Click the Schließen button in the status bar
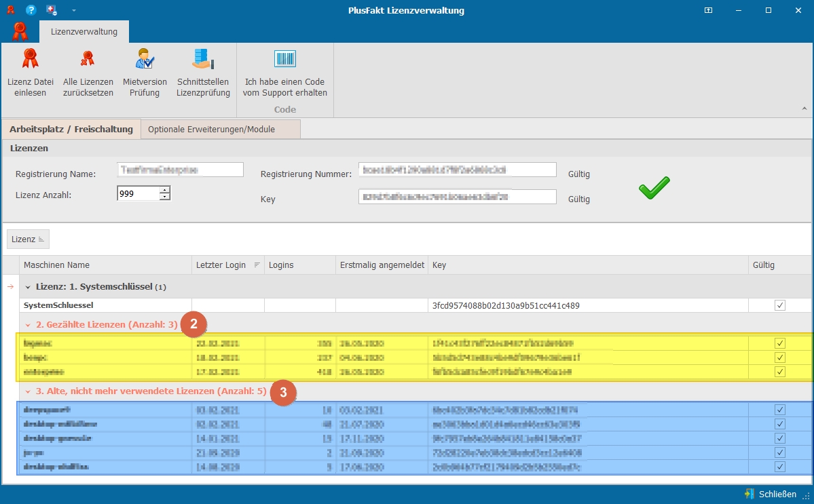 point(771,494)
